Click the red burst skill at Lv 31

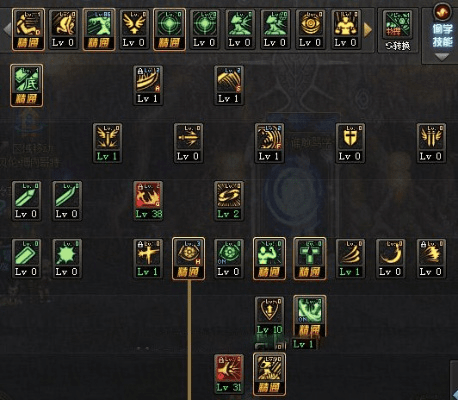pos(229,374)
